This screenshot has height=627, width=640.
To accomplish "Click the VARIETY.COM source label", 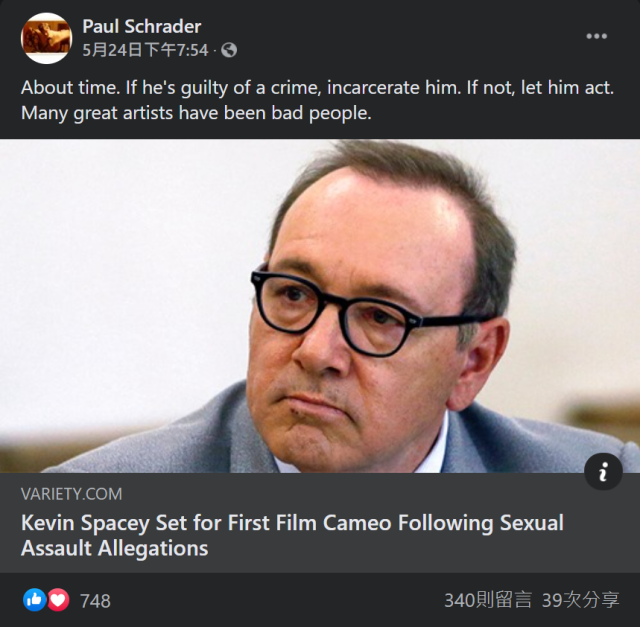I will [x=71, y=494].
